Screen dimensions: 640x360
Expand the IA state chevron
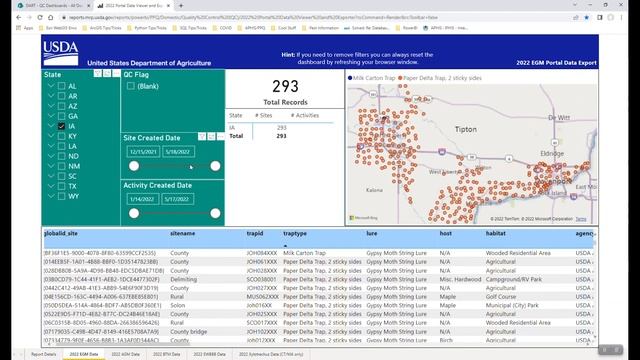51,126
